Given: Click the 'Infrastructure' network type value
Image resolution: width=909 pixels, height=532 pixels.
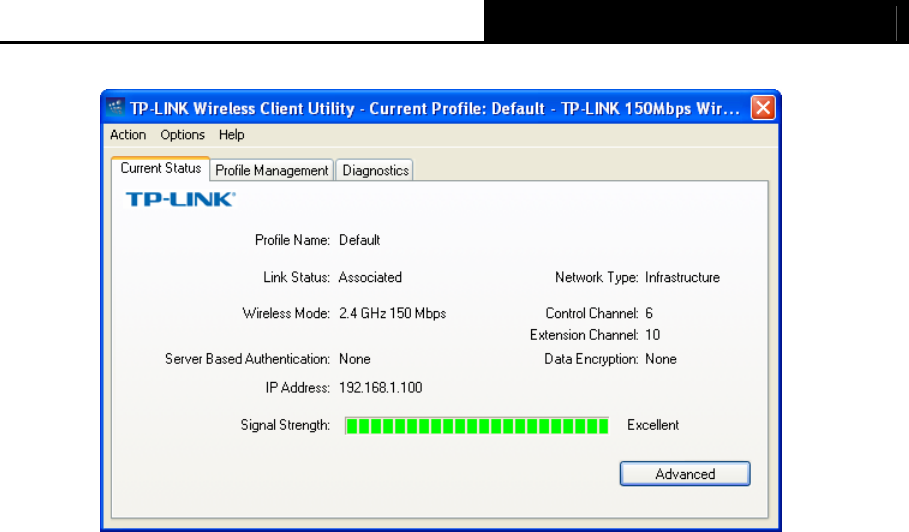Looking at the screenshot, I should coord(682,278).
